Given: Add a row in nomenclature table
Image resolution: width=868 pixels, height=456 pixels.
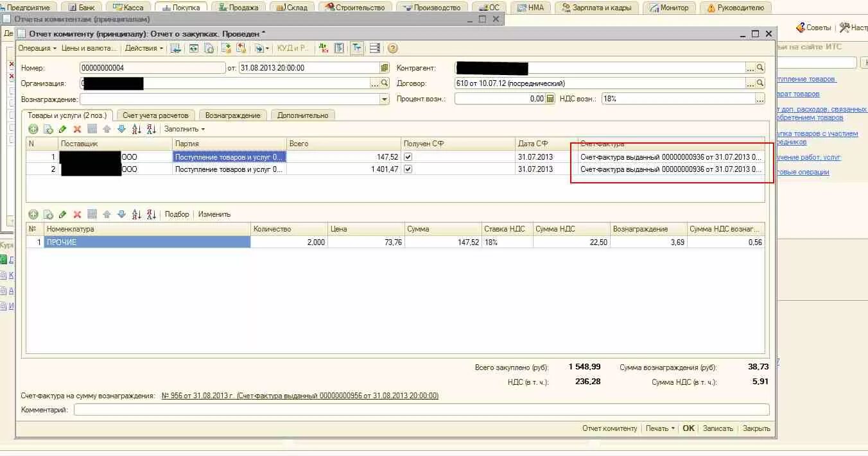Looking at the screenshot, I should click(33, 214).
